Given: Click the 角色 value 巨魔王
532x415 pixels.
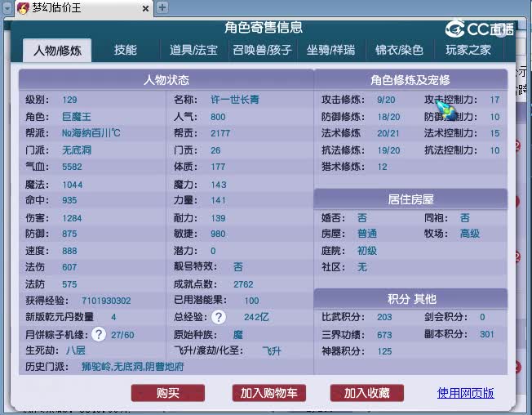Looking at the screenshot, I should coord(77,117).
